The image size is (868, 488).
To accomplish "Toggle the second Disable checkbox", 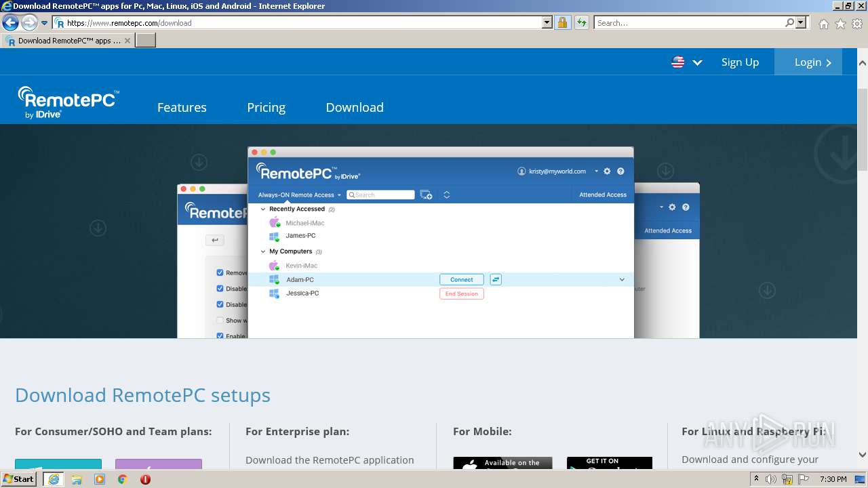I will click(220, 304).
